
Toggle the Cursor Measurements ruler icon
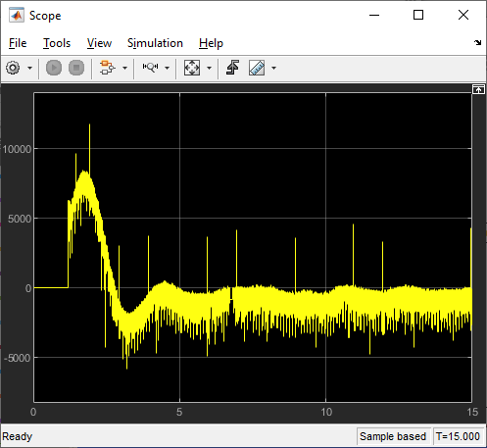click(x=257, y=68)
